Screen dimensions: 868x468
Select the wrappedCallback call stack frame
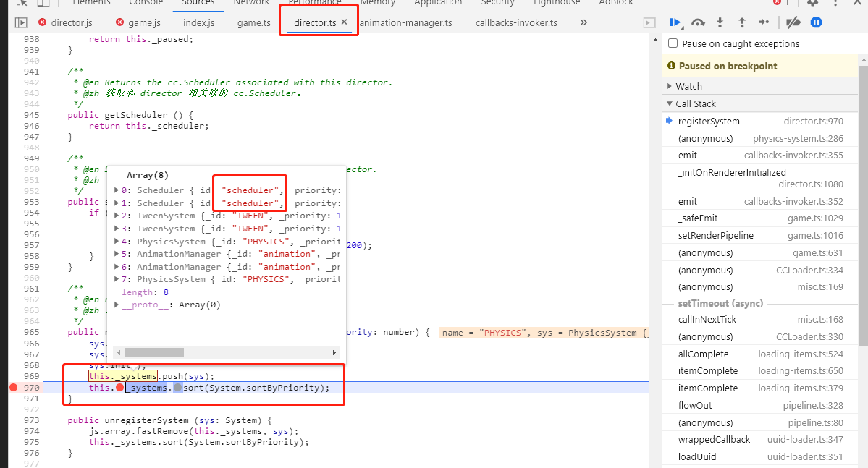click(x=761, y=439)
